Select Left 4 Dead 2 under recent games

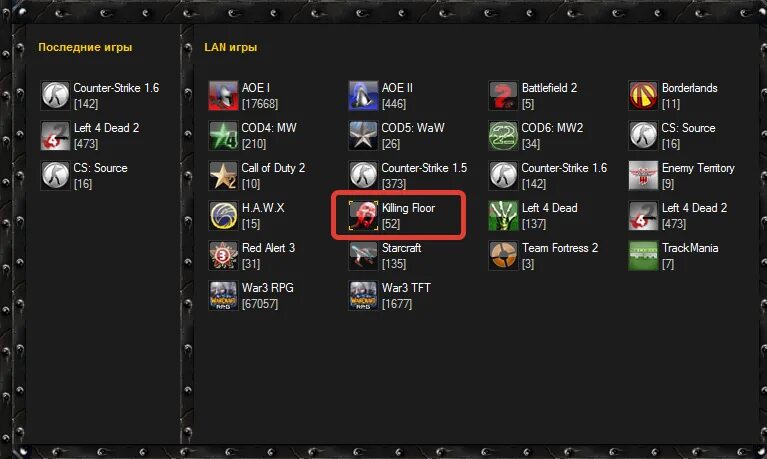tap(90, 136)
